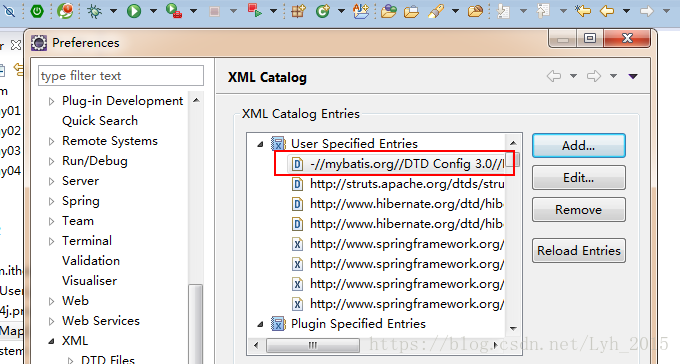The height and width of the screenshot is (364, 680).
Task: Click the Edit... button
Action: point(579,177)
